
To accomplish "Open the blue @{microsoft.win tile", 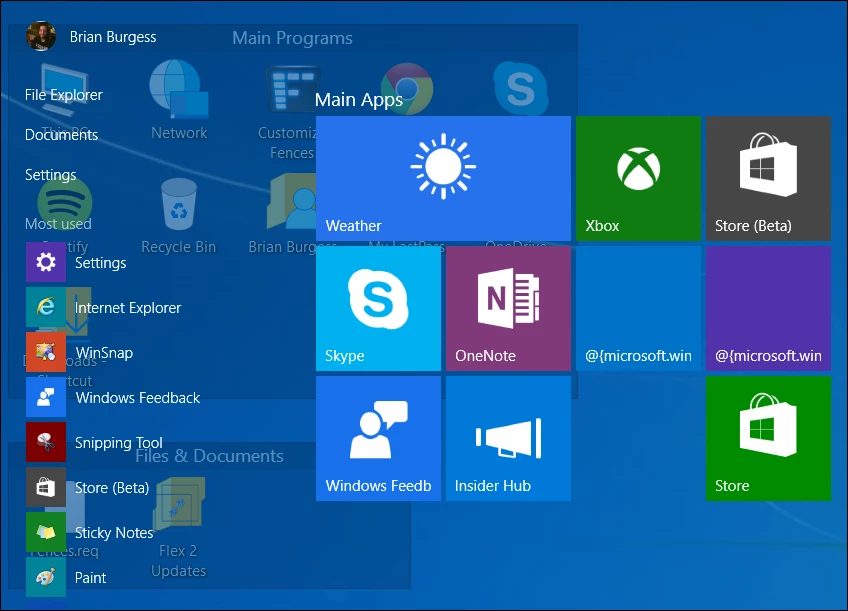I will [x=638, y=309].
